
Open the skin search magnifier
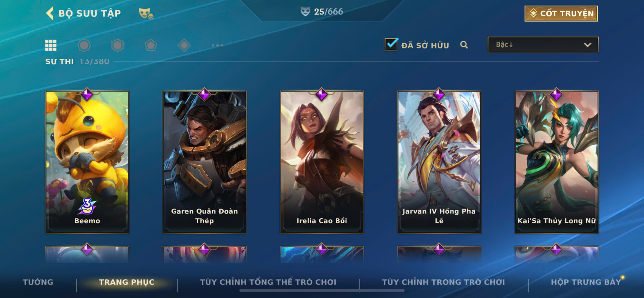point(464,45)
